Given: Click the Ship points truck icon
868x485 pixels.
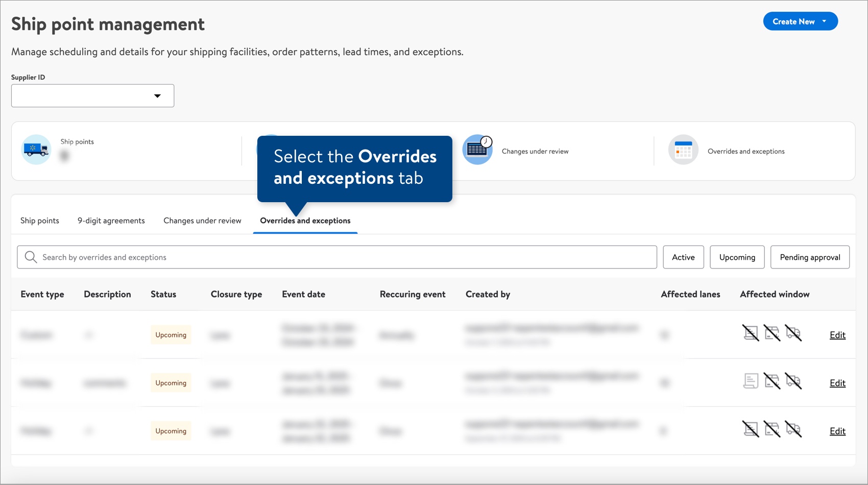Looking at the screenshot, I should (x=36, y=150).
